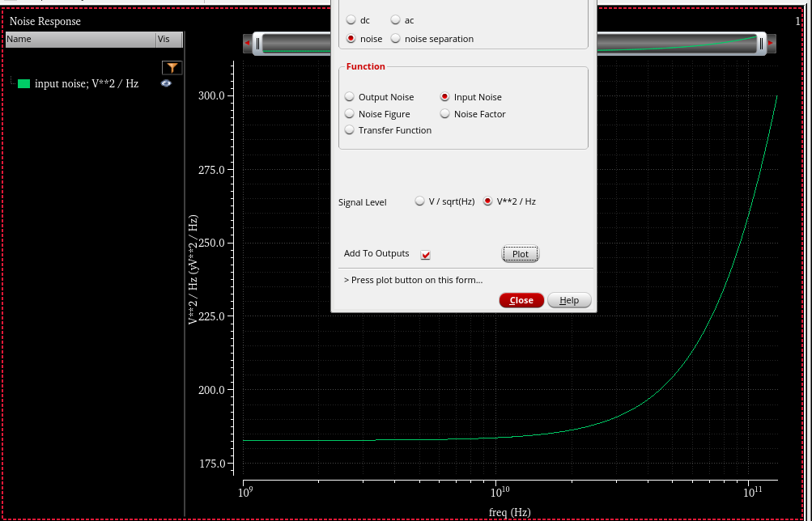
Task: Click the right red arrow on zoom bar
Action: click(x=771, y=44)
